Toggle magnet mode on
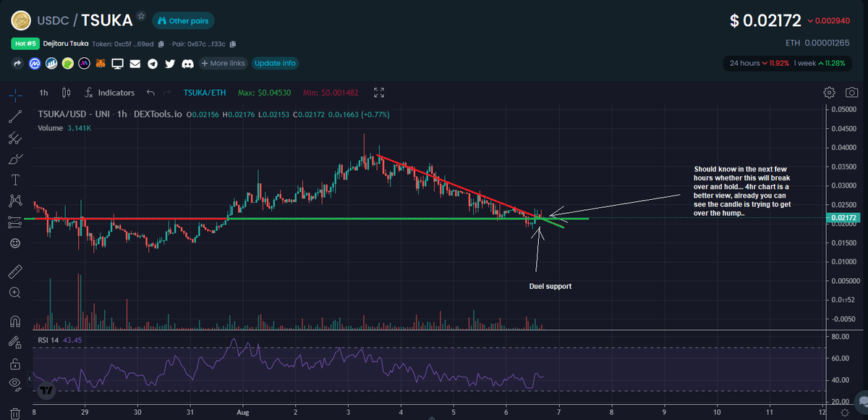 15,321
